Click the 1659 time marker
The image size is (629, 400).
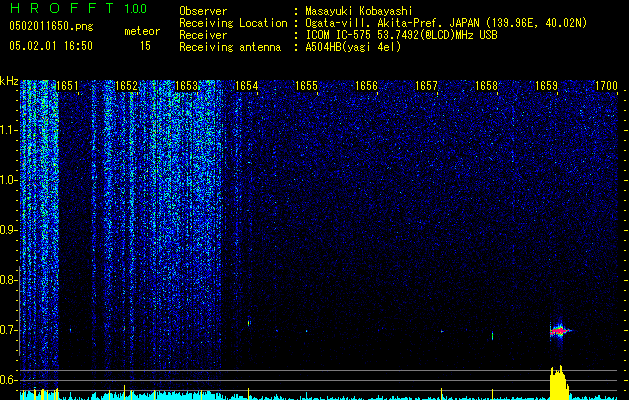click(546, 86)
